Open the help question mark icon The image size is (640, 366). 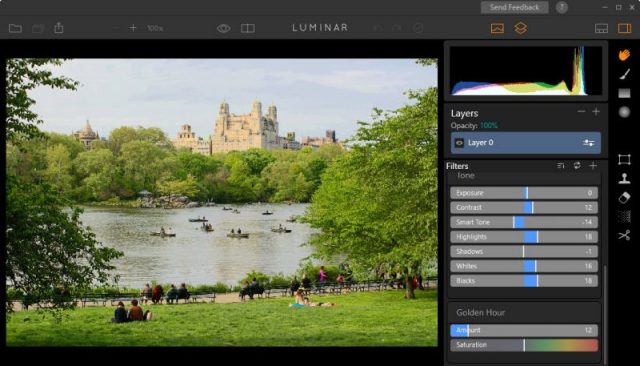click(562, 7)
